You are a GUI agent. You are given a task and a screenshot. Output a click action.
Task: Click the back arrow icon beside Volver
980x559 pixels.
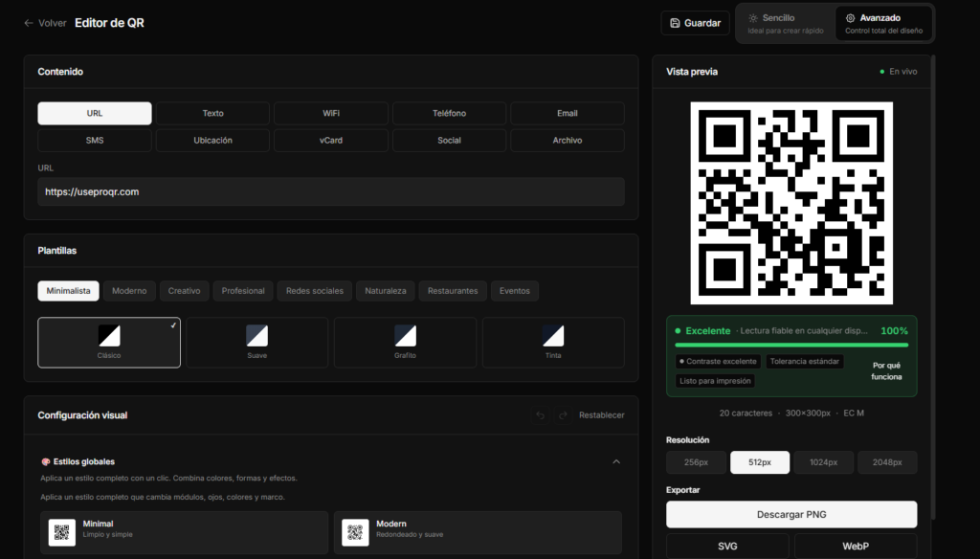click(28, 23)
